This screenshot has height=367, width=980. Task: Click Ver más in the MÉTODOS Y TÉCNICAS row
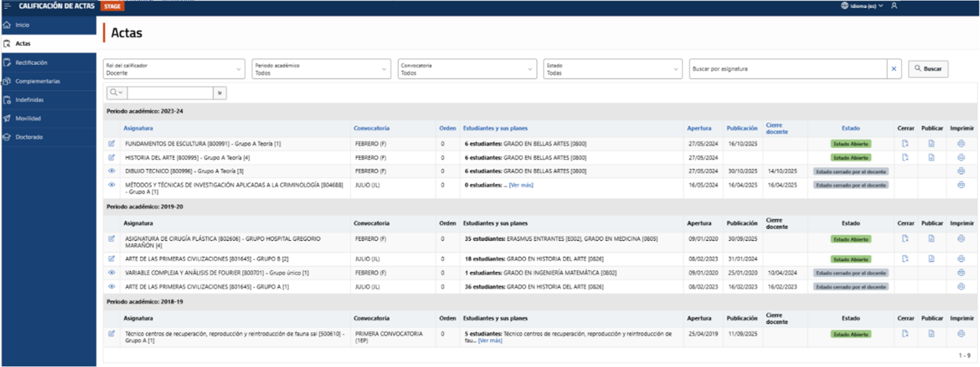[521, 185]
